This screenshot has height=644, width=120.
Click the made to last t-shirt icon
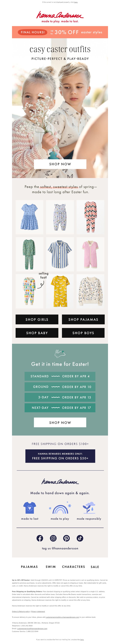pyautogui.click(x=30, y=508)
